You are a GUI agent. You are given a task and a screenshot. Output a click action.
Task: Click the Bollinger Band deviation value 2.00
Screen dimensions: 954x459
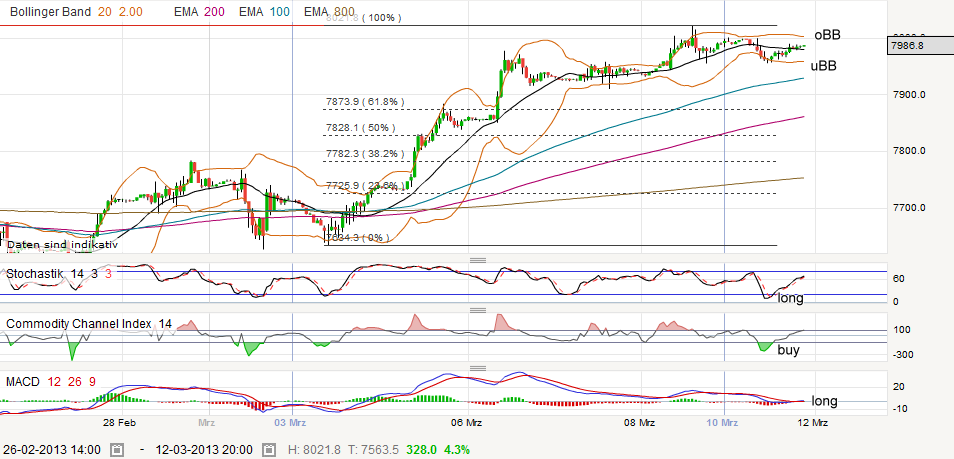131,12
